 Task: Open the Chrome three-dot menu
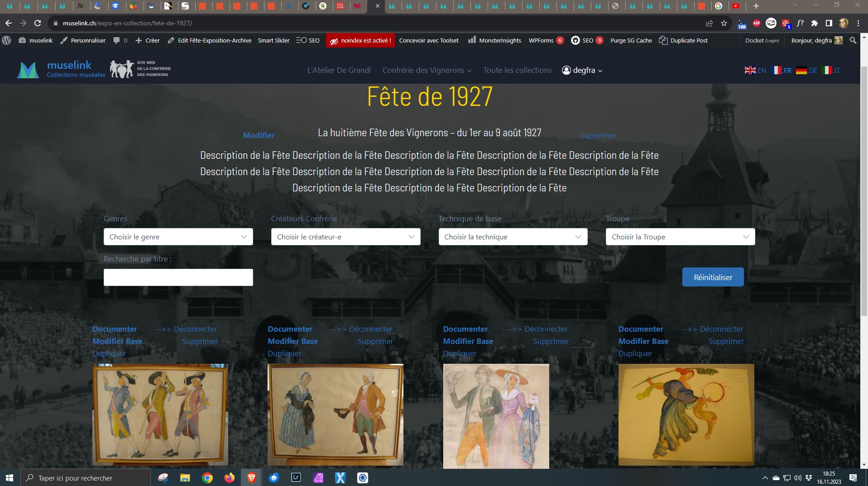click(x=858, y=23)
